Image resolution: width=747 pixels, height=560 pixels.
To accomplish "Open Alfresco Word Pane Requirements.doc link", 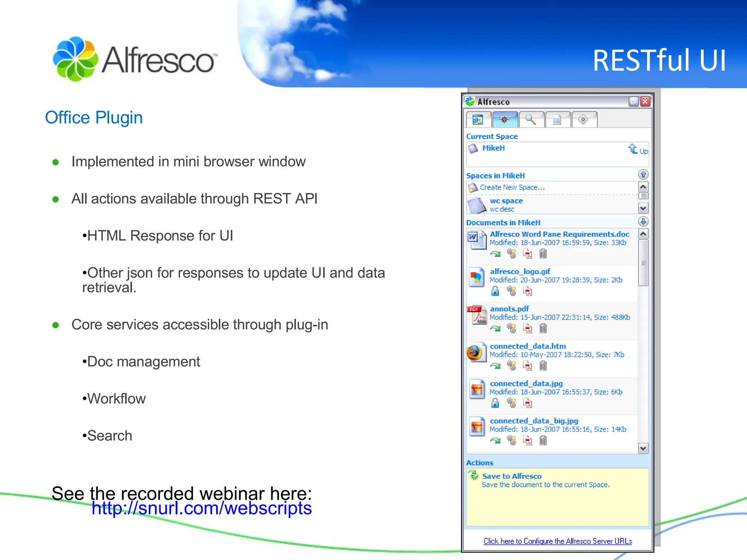I will [x=560, y=234].
